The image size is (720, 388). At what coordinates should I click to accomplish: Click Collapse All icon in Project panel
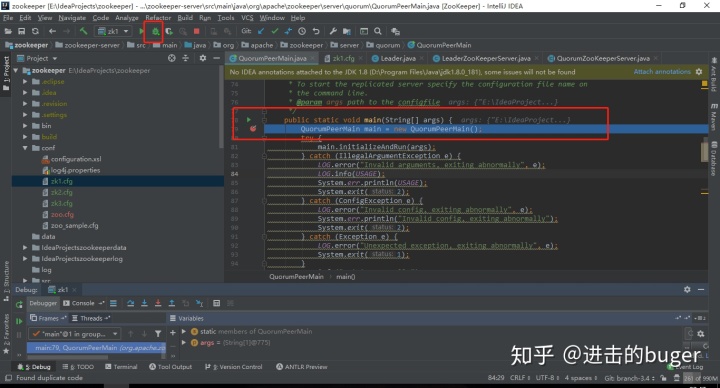pyautogui.click(x=186, y=58)
